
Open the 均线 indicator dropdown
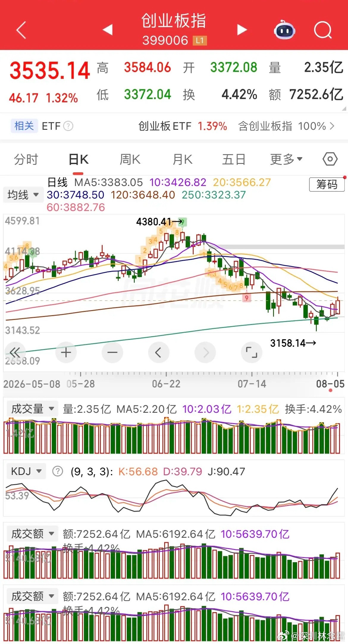click(23, 195)
